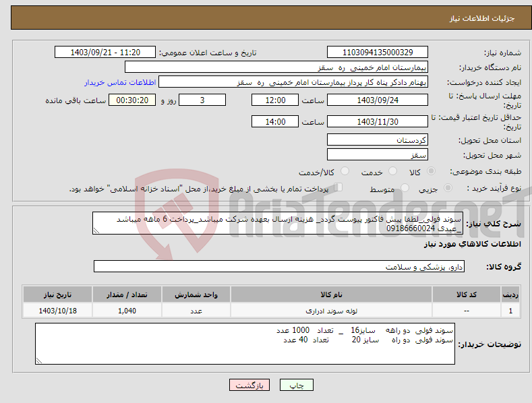Screen dimensions: 532x403
Task: Click the item name cell لوله سوند ادراری
Action: tap(331, 311)
